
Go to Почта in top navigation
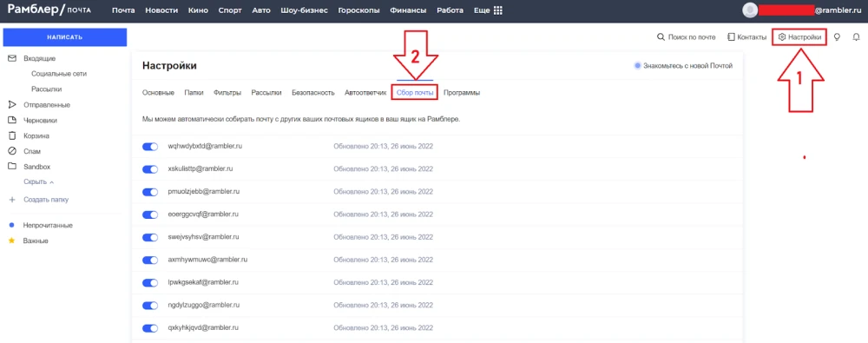click(x=123, y=10)
